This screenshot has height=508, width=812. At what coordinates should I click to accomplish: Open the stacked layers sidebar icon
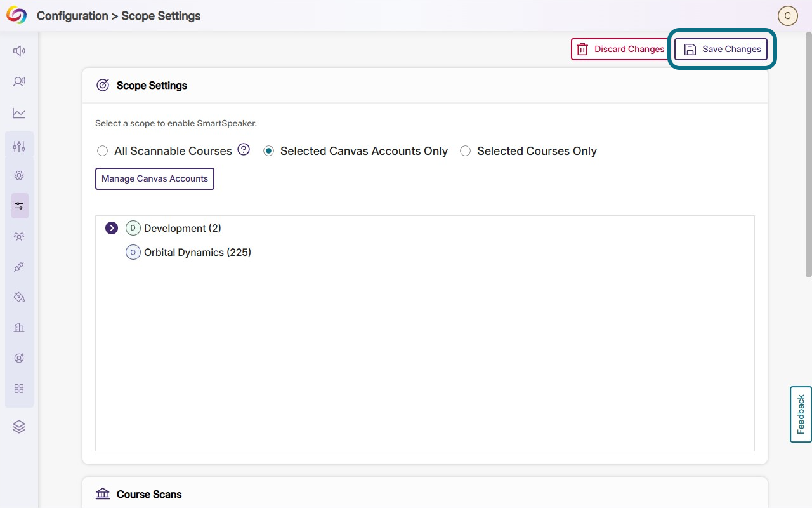pos(19,427)
